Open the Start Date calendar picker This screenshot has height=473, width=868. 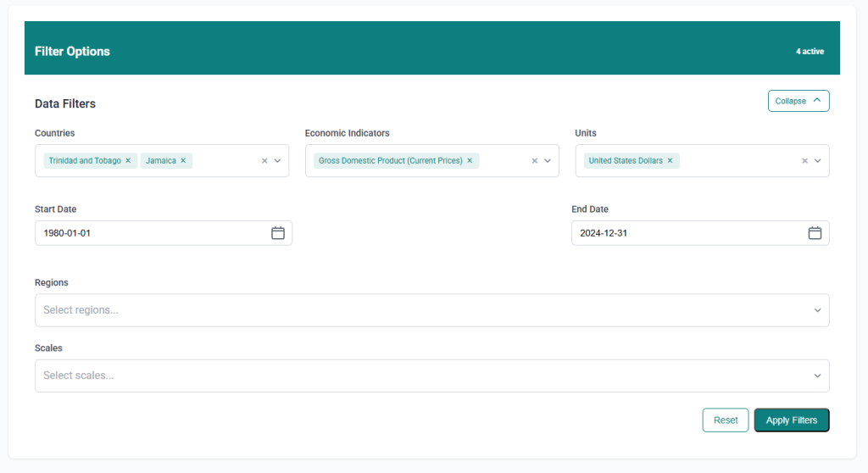(x=278, y=233)
